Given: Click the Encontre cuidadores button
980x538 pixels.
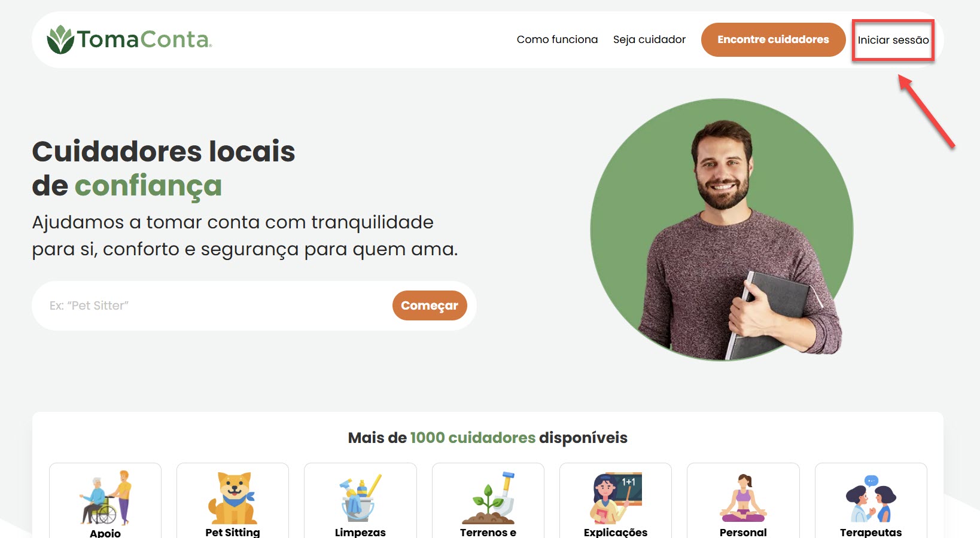Looking at the screenshot, I should click(x=773, y=39).
